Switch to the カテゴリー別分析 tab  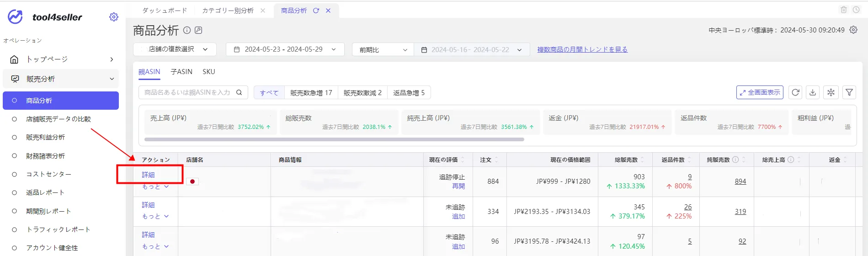(228, 11)
